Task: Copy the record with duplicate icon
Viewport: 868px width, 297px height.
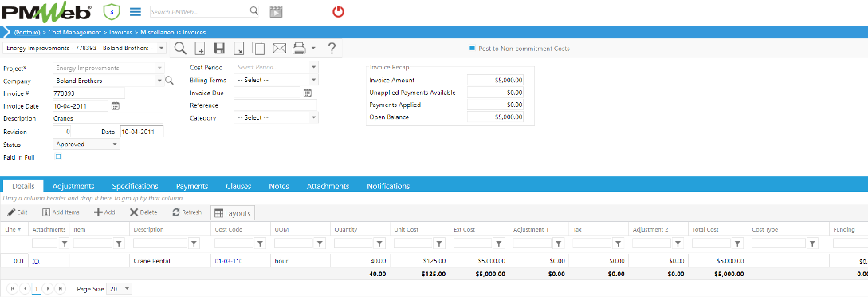Action: [x=258, y=48]
